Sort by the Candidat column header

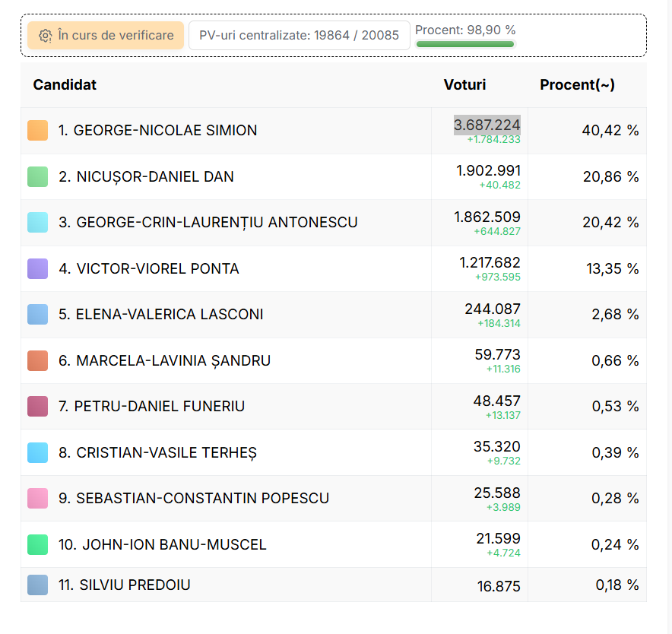[x=65, y=84]
